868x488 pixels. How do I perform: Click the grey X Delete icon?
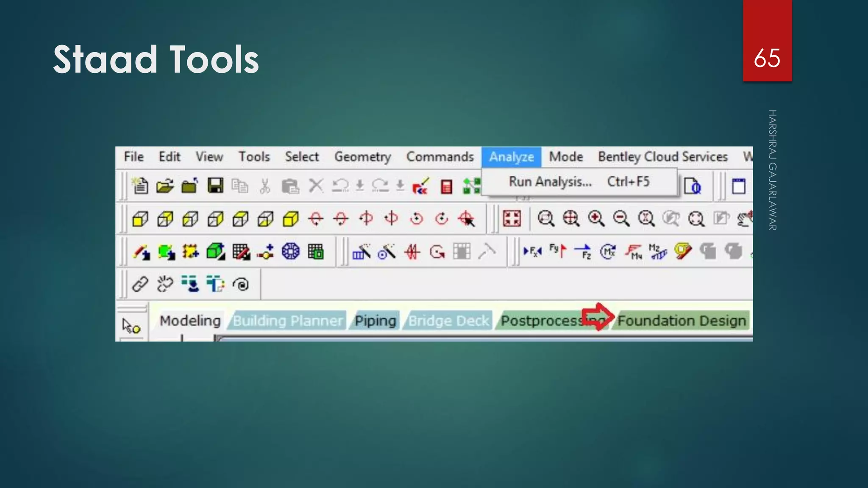(316, 186)
